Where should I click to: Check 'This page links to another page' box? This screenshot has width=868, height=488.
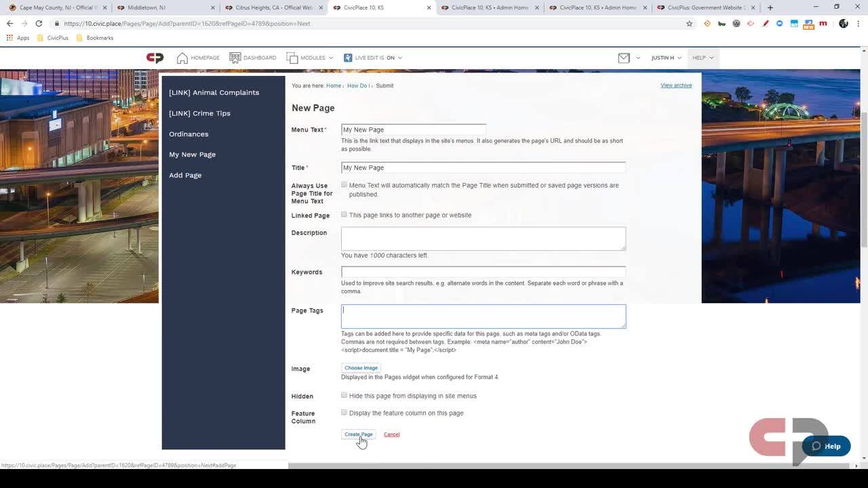(344, 214)
